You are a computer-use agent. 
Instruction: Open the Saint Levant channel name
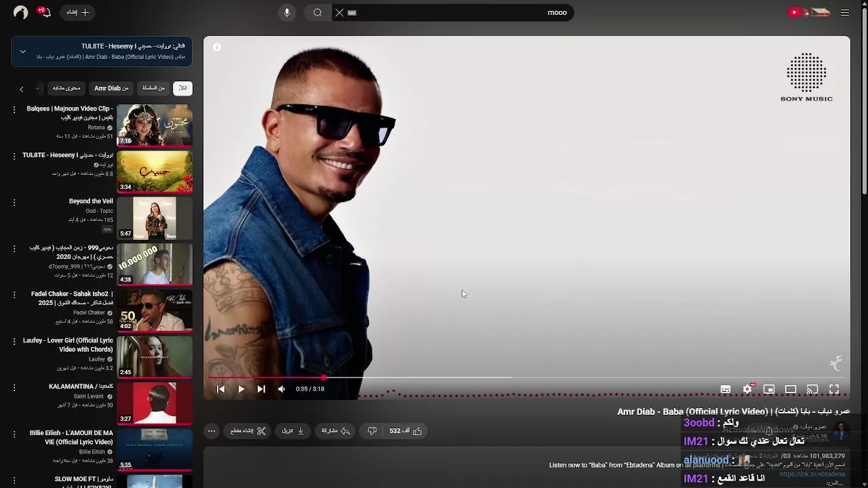pos(89,396)
